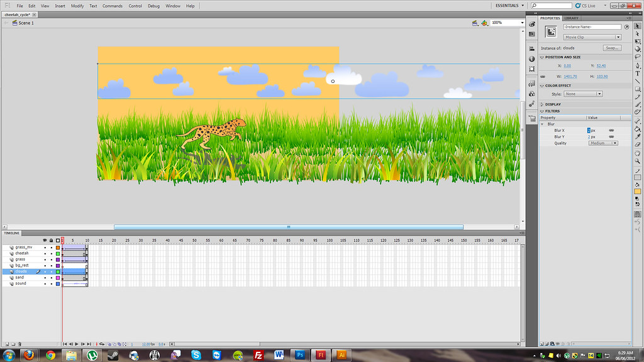Viewport: 644px width, 362px height.
Task: Open the Info panel icon
Action: coord(532,58)
